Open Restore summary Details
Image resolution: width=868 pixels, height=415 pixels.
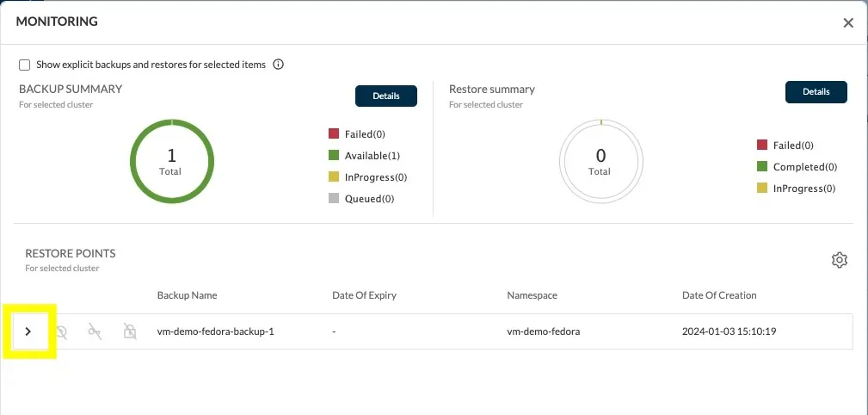816,92
